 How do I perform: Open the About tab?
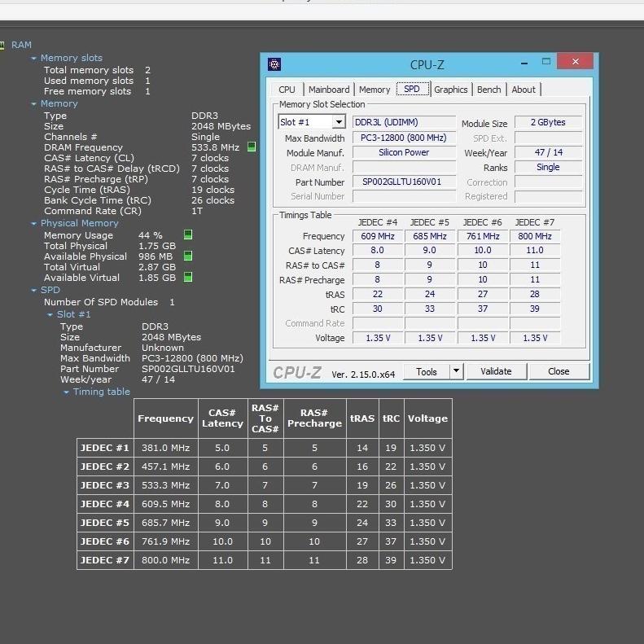pos(524,90)
